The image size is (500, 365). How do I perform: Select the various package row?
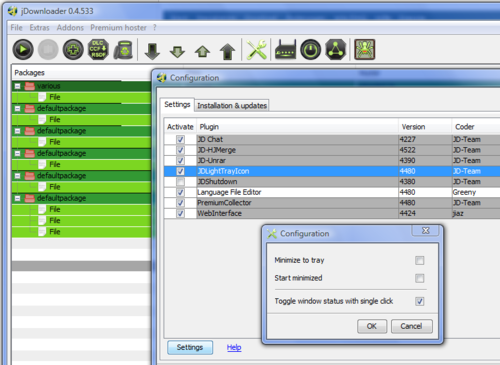click(x=81, y=86)
